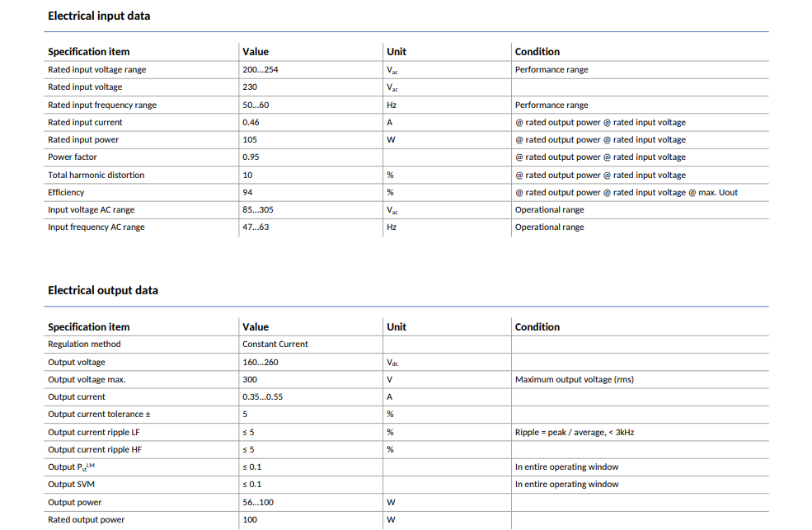
Task: Click the Input voltage AC range value 85...305
Action: pos(258,209)
